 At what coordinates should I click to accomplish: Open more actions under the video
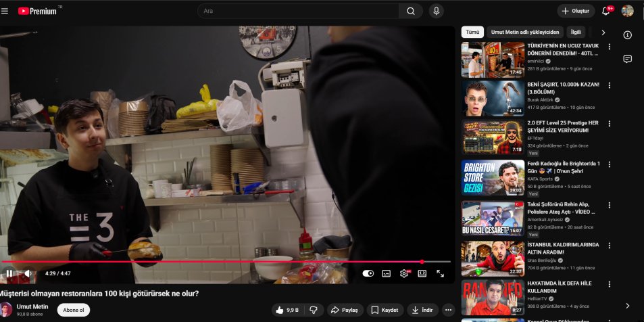(x=448, y=310)
